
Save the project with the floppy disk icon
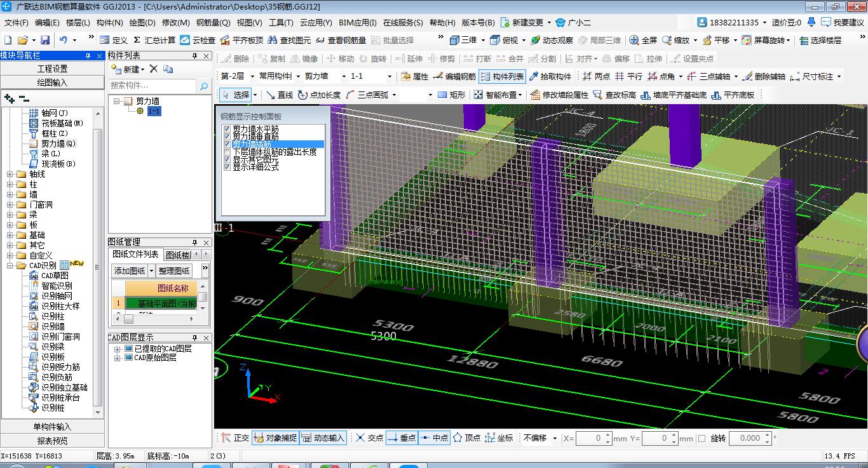pos(45,40)
